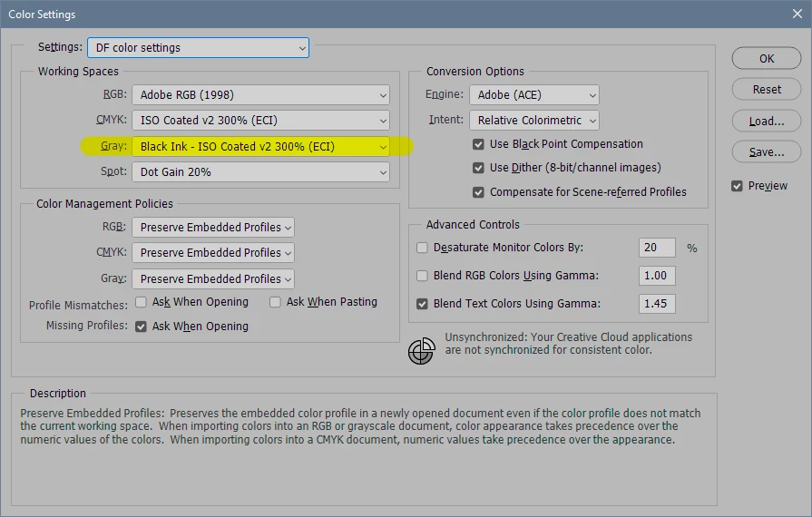Click the Load... button
The image size is (812, 517).
(767, 122)
